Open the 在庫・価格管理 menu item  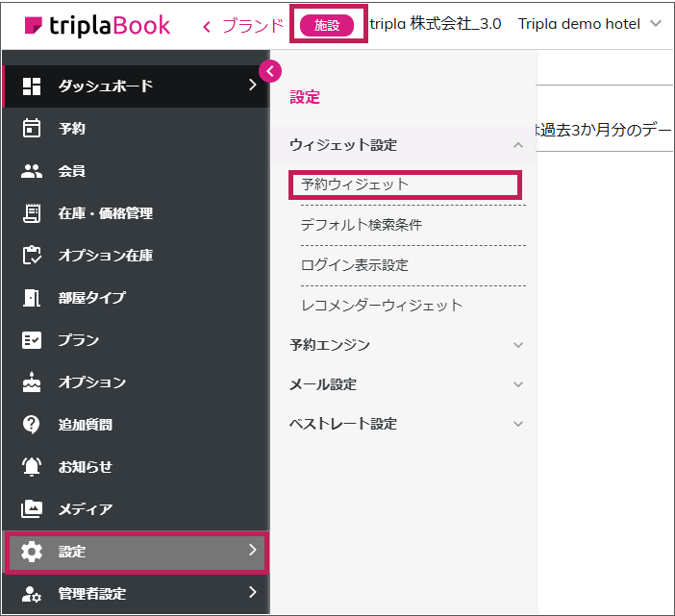(x=136, y=213)
